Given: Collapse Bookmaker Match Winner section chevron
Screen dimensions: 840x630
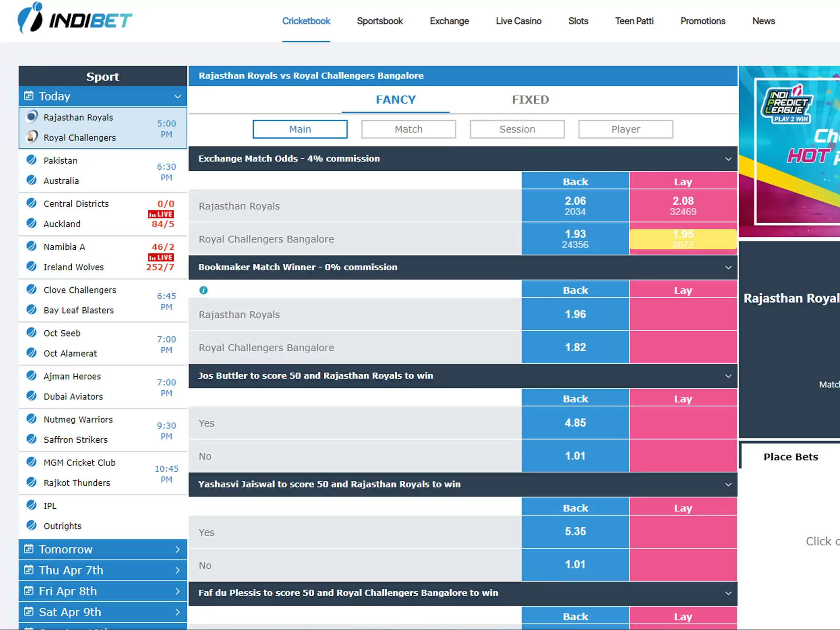Looking at the screenshot, I should point(728,267).
